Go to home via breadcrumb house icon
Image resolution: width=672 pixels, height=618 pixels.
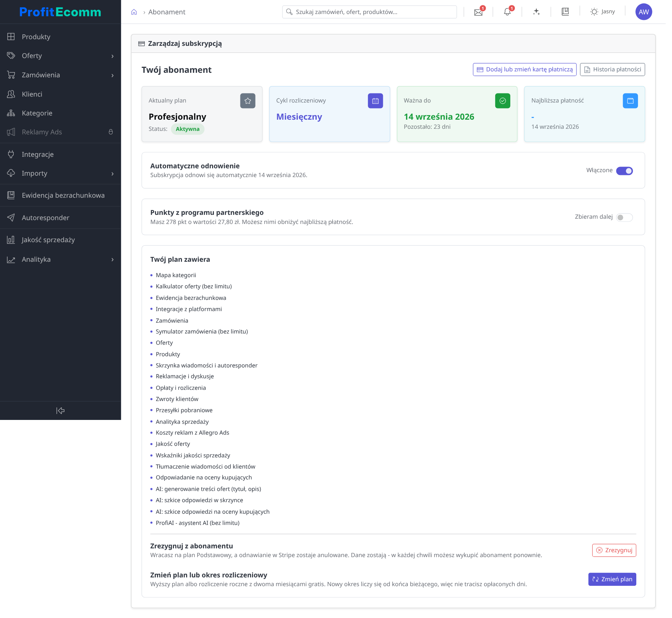[134, 12]
